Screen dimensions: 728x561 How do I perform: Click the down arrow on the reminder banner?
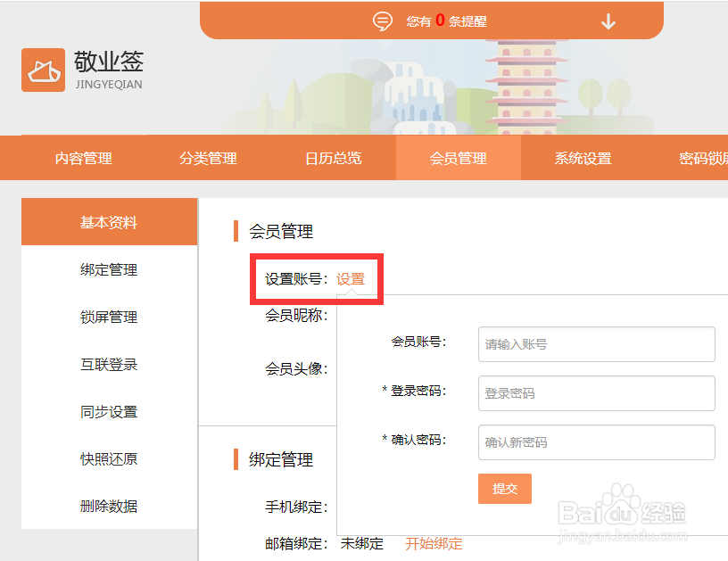click(x=608, y=21)
